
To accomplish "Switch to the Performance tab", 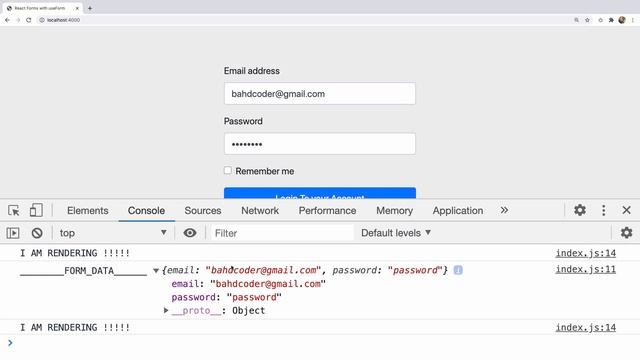I will pos(327,211).
